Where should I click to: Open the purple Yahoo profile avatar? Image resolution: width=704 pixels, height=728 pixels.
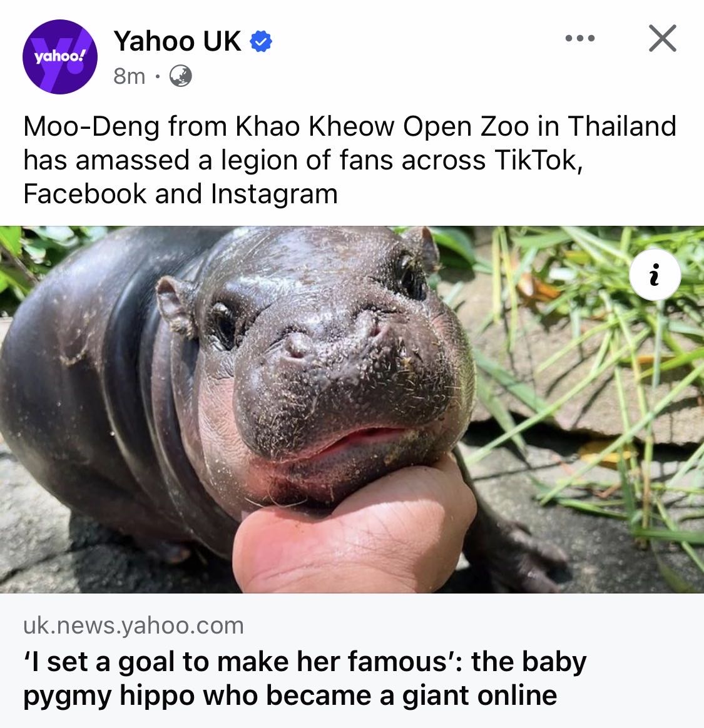60,57
